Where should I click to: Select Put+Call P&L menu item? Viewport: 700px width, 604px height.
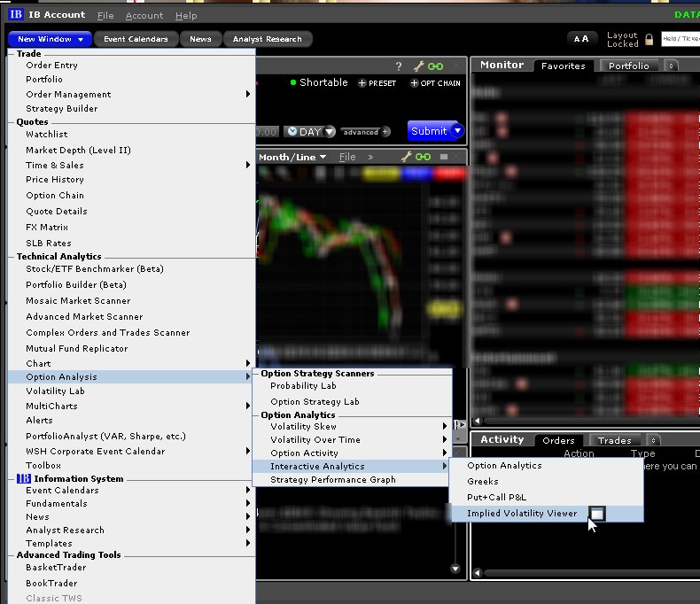point(548,498)
